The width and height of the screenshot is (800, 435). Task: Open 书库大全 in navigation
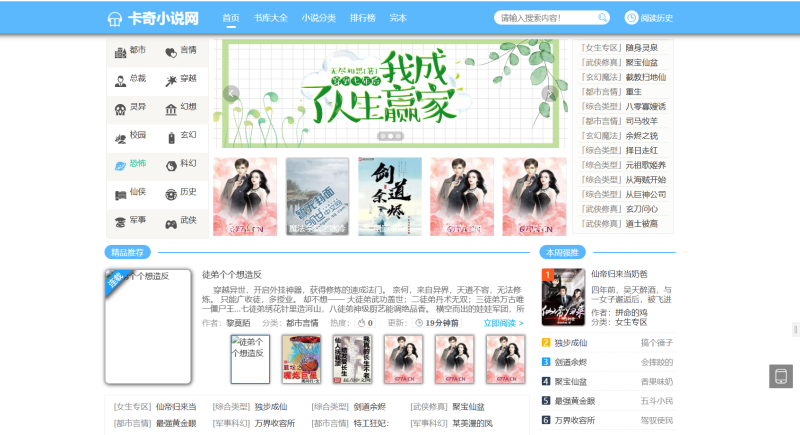pyautogui.click(x=270, y=18)
